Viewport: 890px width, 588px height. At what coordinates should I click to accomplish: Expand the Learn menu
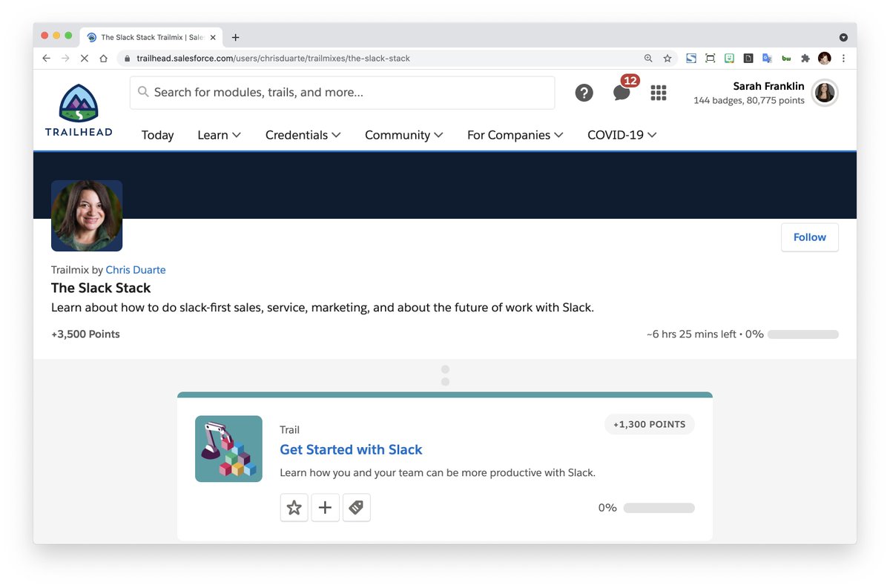click(220, 135)
